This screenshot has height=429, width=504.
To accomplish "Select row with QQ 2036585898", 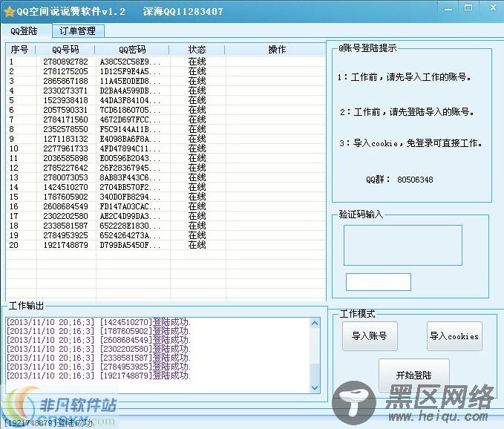I will 166,158.
